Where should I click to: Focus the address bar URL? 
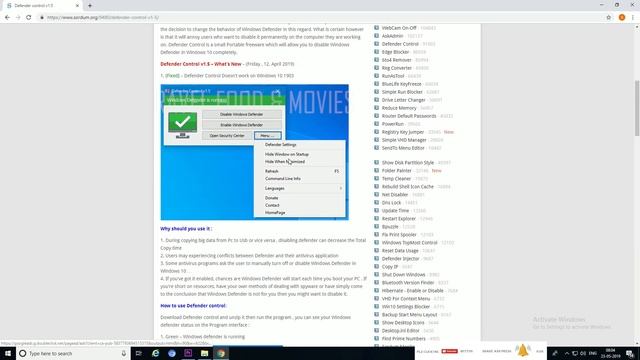[103, 18]
